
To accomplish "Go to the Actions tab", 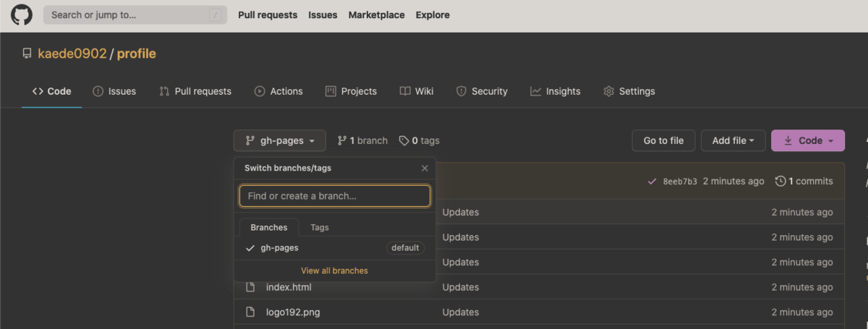I will tap(278, 91).
